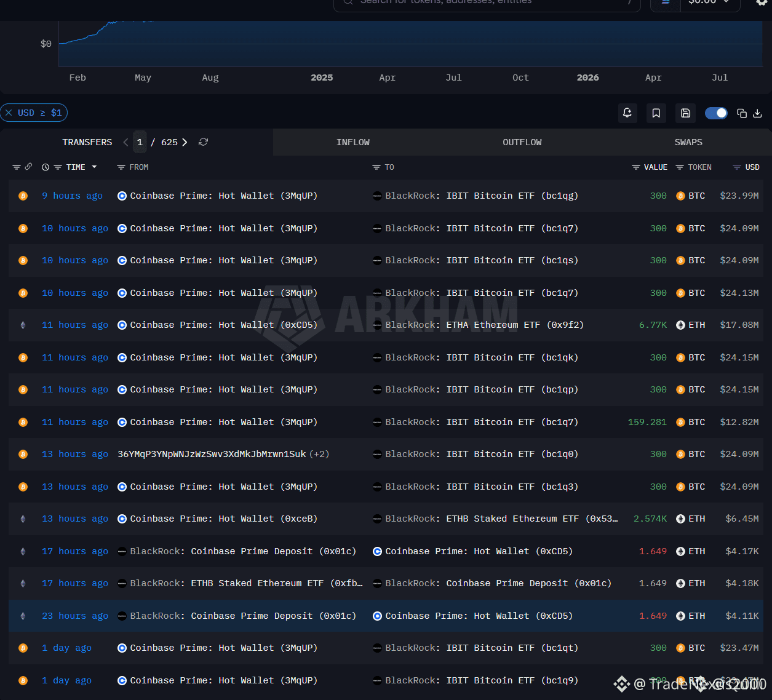Expand the (+2) additional senders indicator
This screenshot has width=772, height=700.
pyautogui.click(x=319, y=454)
